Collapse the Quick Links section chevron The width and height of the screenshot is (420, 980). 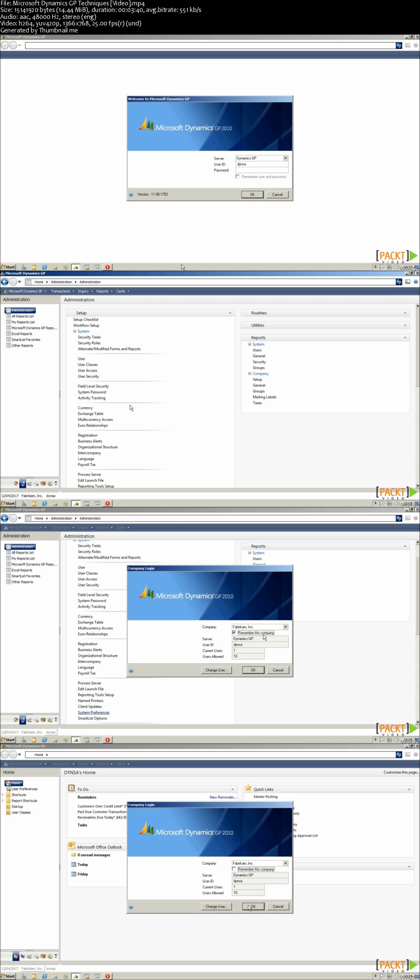tap(409, 789)
